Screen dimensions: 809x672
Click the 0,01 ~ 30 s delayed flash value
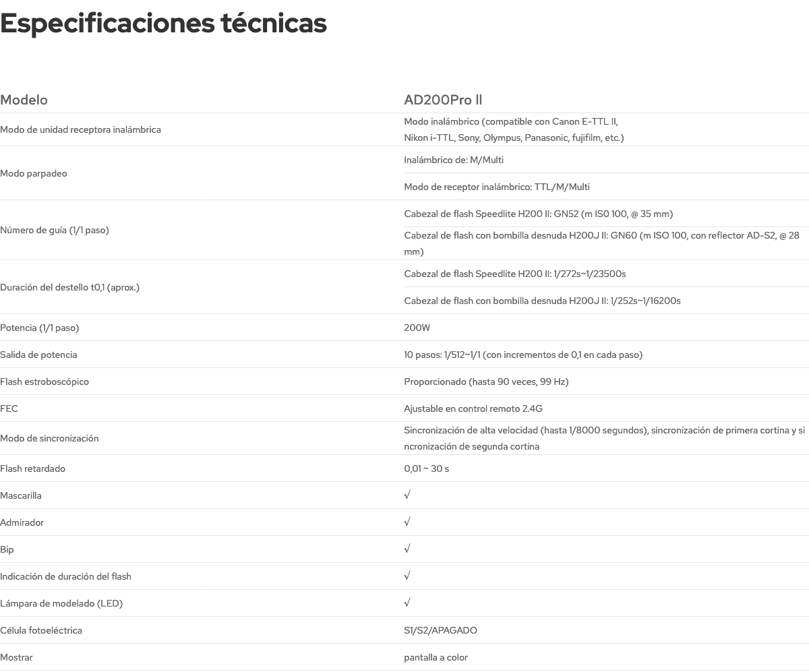[426, 468]
